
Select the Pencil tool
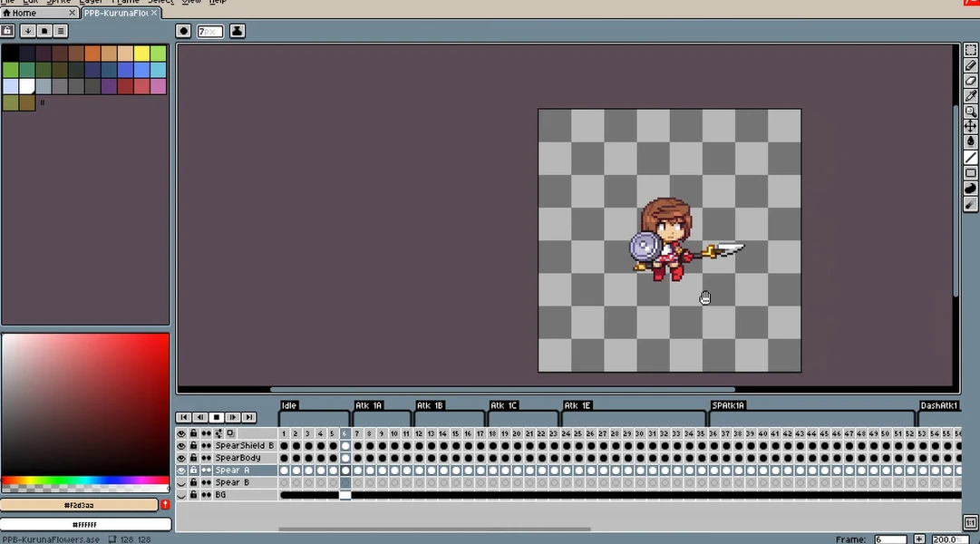(x=970, y=66)
